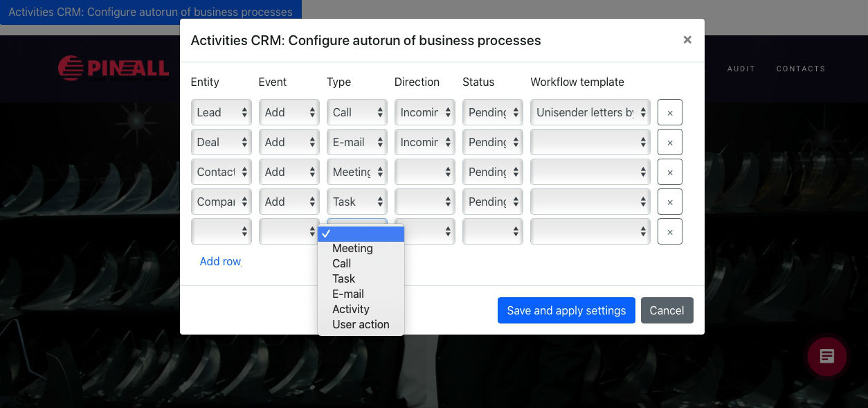This screenshot has width=868, height=408.
Task: Open the red chat widget icon
Action: [826, 357]
